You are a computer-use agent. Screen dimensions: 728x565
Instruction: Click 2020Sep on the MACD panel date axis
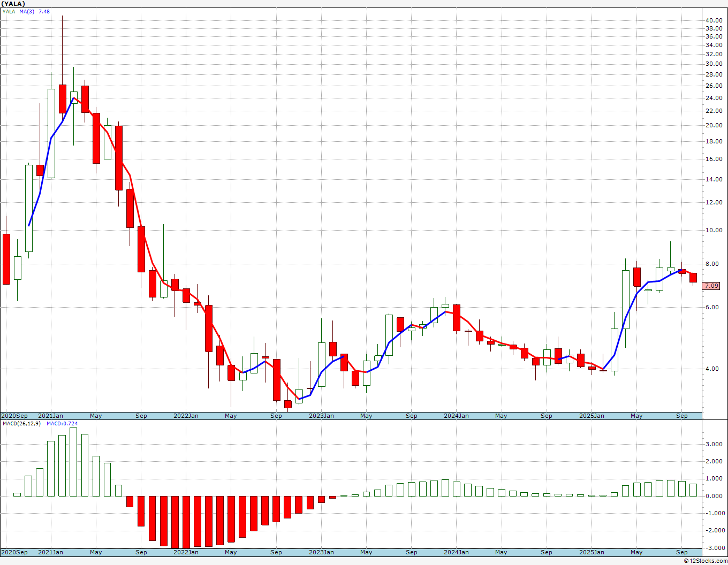pyautogui.click(x=14, y=552)
